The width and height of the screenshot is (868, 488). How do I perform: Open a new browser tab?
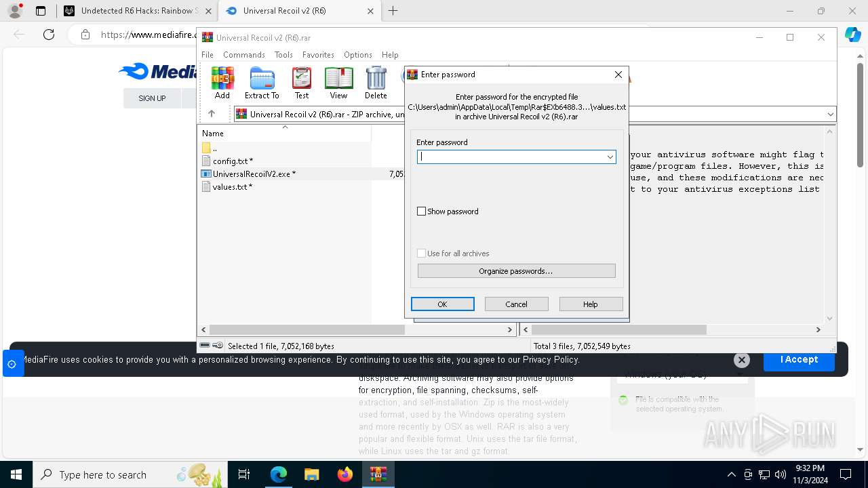(x=393, y=11)
